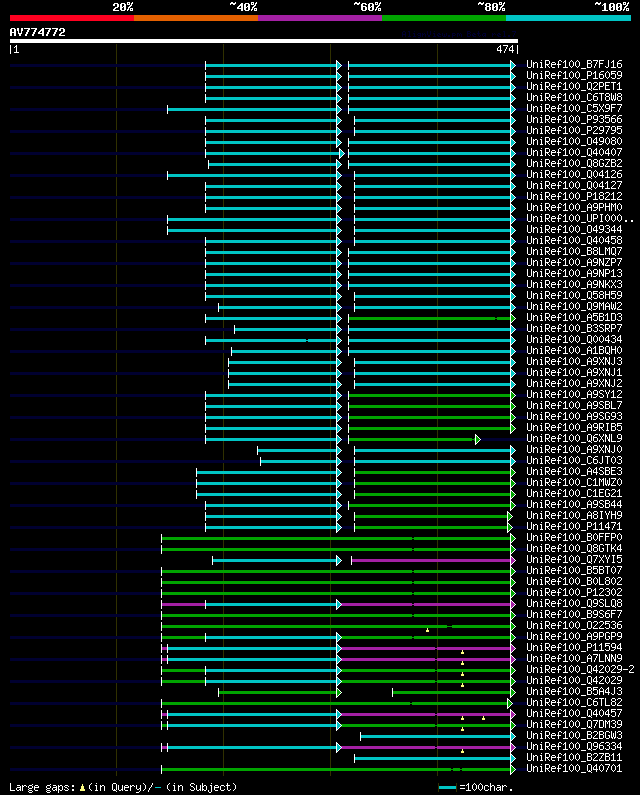Click UniRef100_A9SY12 hit label
640x795 pixels.
point(574,394)
